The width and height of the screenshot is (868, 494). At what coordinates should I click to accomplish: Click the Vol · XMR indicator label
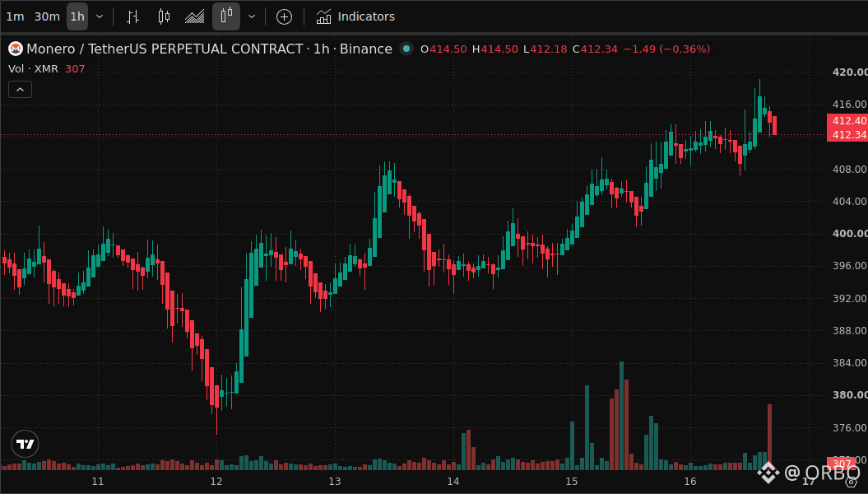pyautogui.click(x=33, y=68)
